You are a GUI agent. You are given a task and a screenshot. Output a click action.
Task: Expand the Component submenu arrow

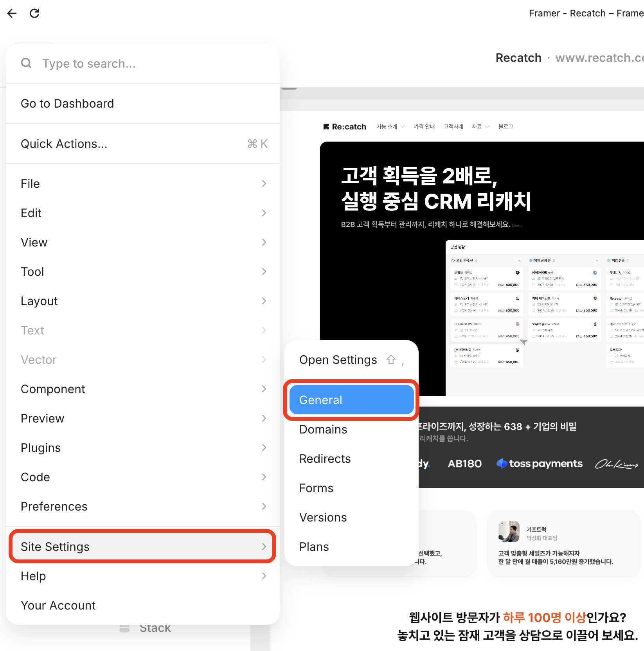click(x=264, y=389)
